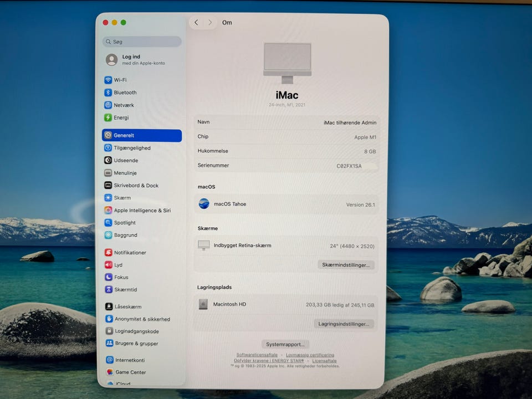Click Log ind med din Apple-konto
The width and height of the screenshot is (532, 399).
click(136, 60)
